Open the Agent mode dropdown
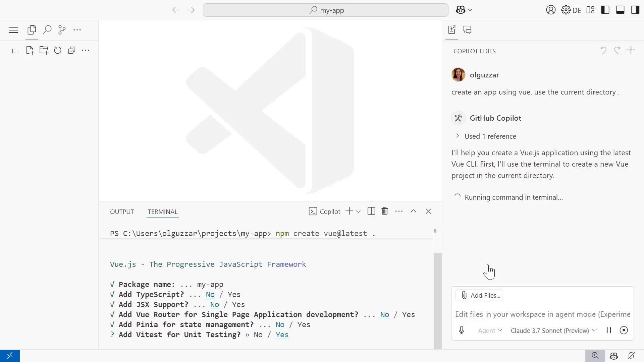Screen dimensions: 644x362 490,330
